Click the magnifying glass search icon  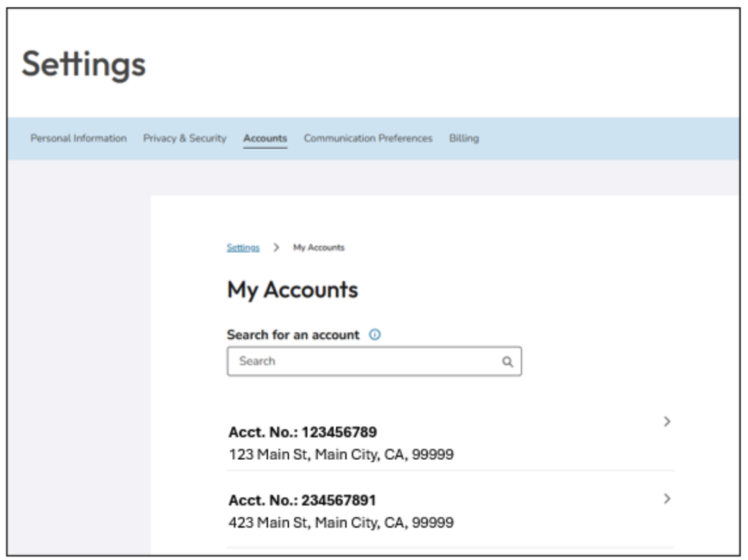pos(508,362)
